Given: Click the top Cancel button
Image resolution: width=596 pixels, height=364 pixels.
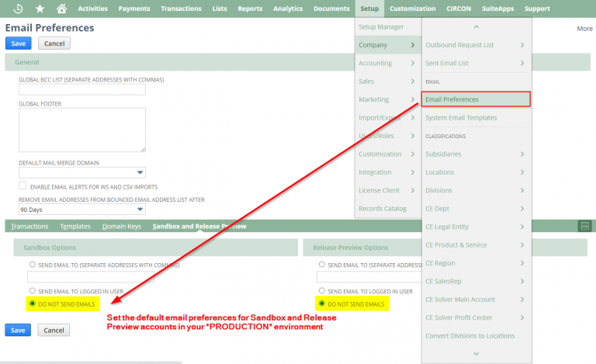Looking at the screenshot, I should 54,43.
